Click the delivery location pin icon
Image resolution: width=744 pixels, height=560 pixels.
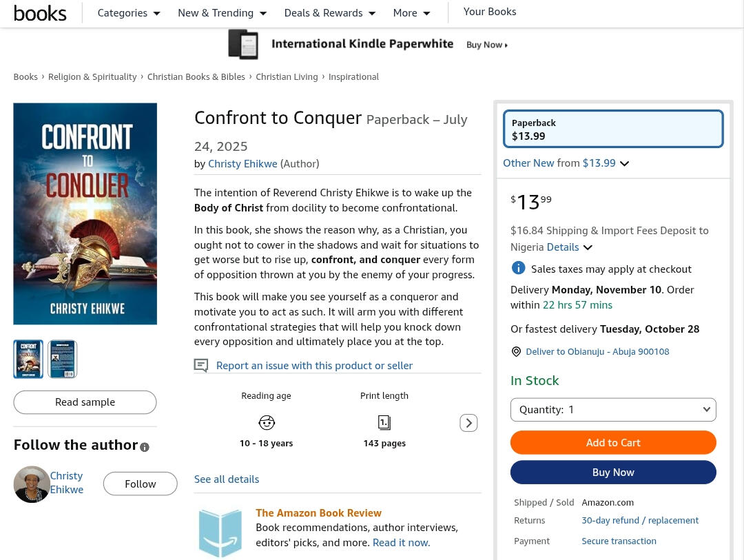[x=516, y=352]
